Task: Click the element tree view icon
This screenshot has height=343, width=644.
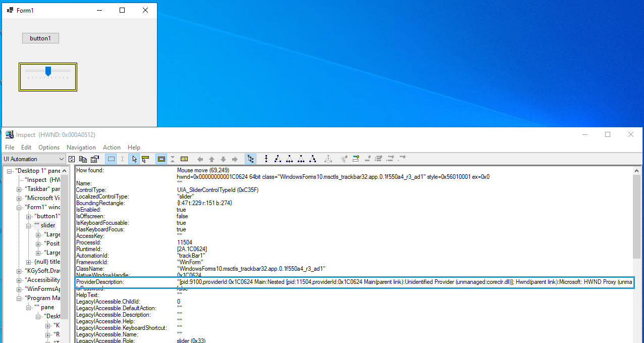Action: (251, 159)
